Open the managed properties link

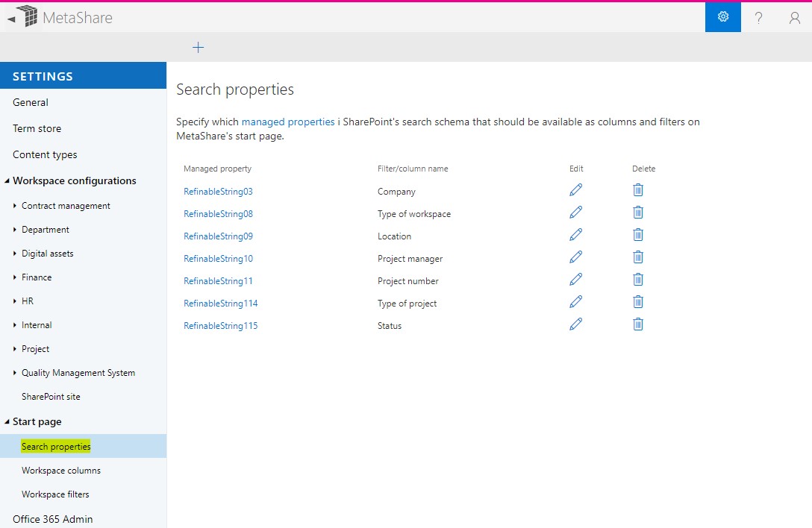click(x=288, y=122)
